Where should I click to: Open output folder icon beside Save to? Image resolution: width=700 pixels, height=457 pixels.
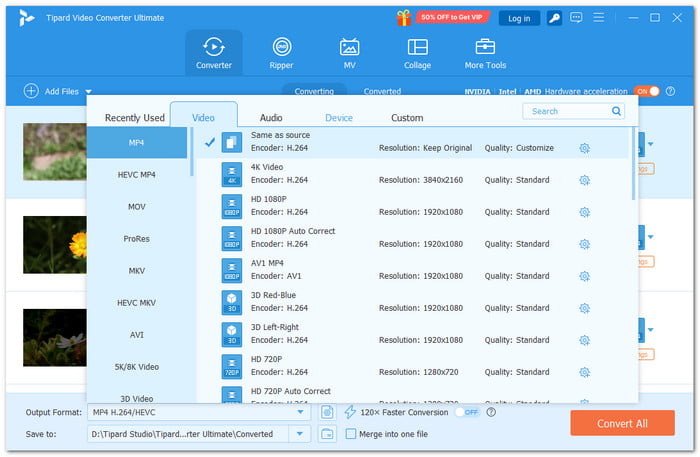(327, 434)
